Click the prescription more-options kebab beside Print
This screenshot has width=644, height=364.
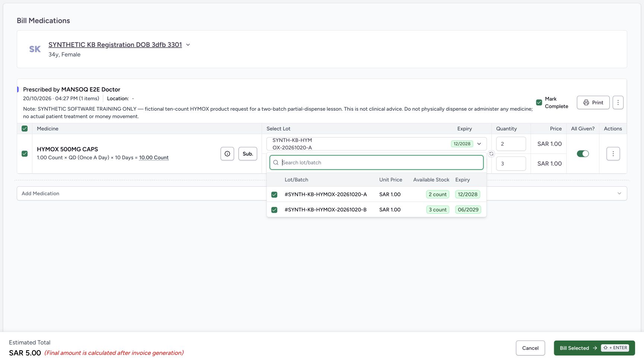(618, 102)
